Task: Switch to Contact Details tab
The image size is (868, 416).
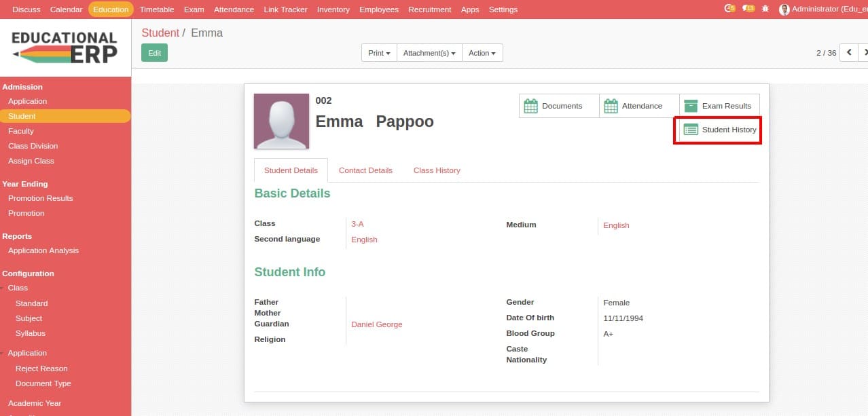Action: click(x=365, y=170)
